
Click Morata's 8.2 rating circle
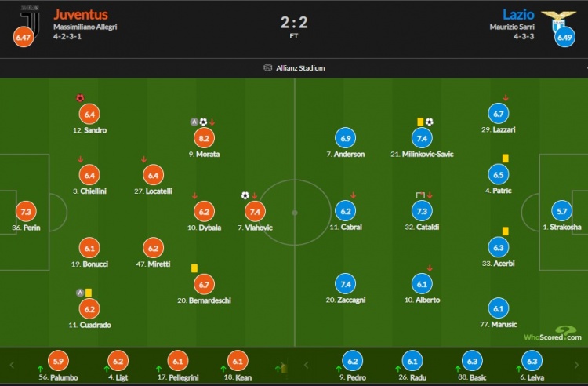pos(204,138)
